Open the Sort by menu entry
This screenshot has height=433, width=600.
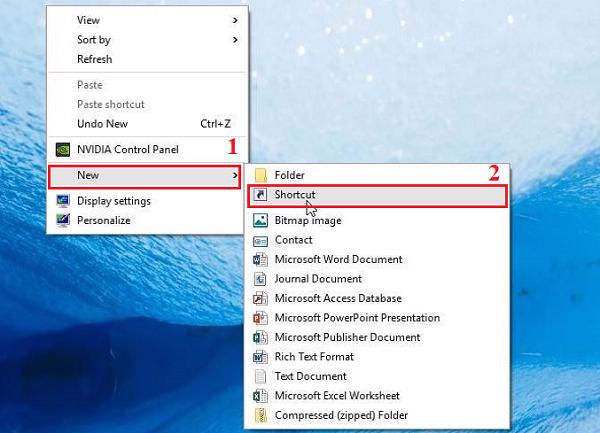[x=147, y=40]
